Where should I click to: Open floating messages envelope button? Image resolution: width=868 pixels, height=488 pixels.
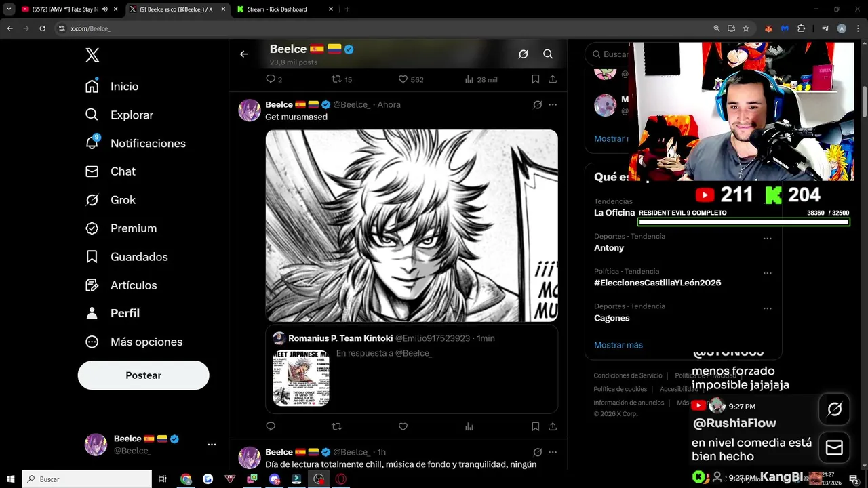(x=834, y=448)
